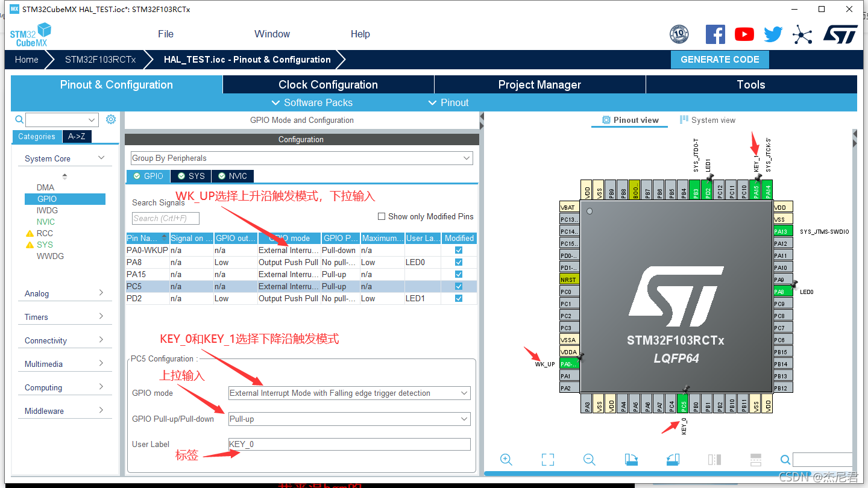Open the ST Twitter icon
The width and height of the screenshot is (868, 488).
click(773, 34)
